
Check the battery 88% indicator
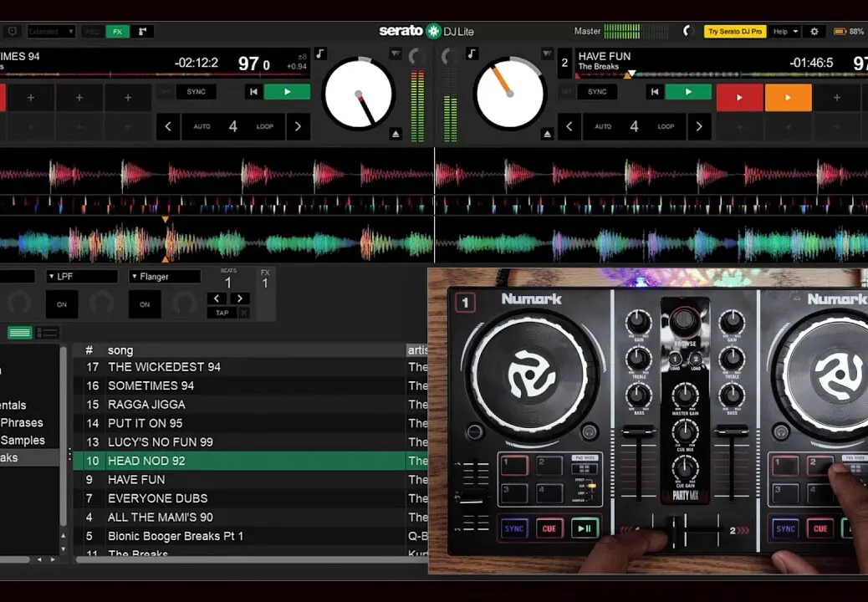tap(850, 32)
